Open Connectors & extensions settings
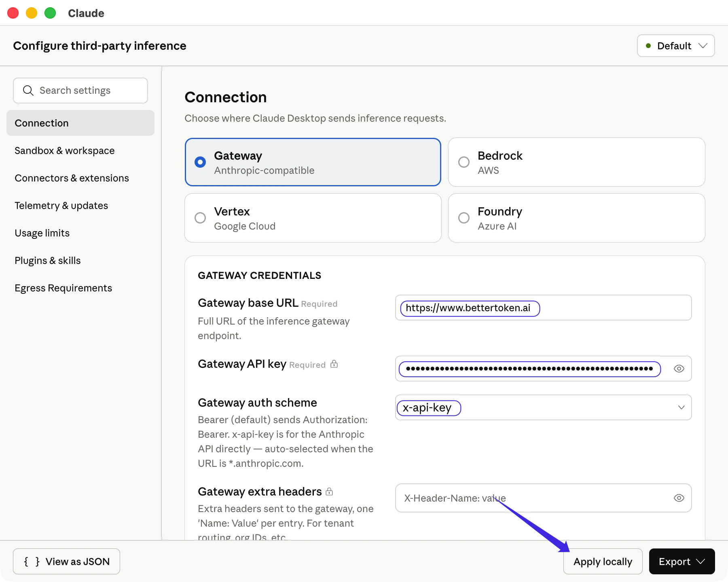The width and height of the screenshot is (728, 582). (x=80, y=178)
